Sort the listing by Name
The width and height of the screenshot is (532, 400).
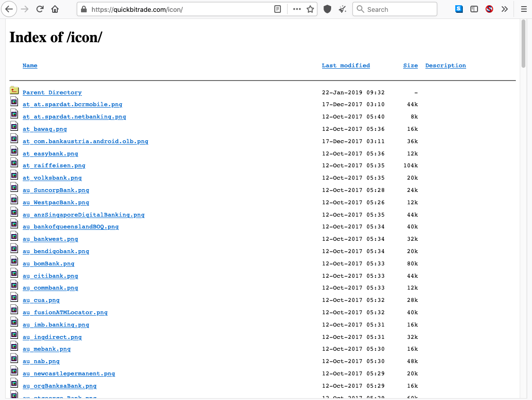30,65
